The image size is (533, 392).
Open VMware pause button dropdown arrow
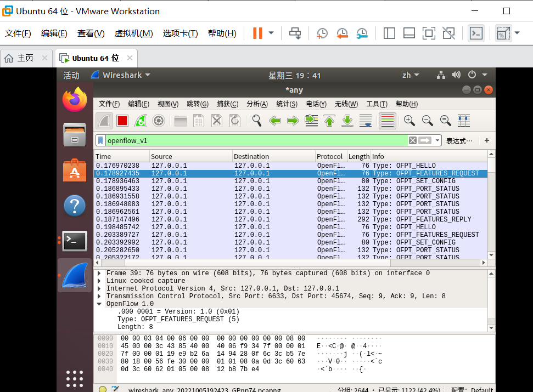click(x=271, y=33)
